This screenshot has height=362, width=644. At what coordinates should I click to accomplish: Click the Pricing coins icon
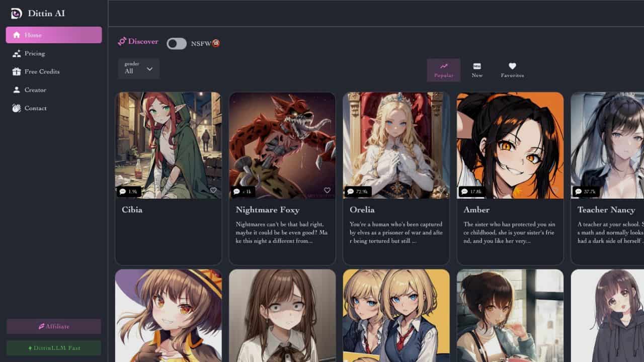click(17, 53)
